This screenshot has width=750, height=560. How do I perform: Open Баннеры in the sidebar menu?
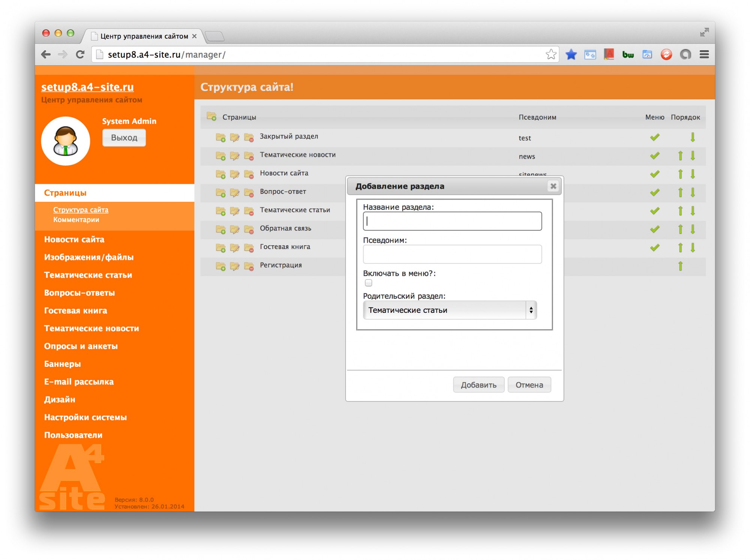point(63,364)
